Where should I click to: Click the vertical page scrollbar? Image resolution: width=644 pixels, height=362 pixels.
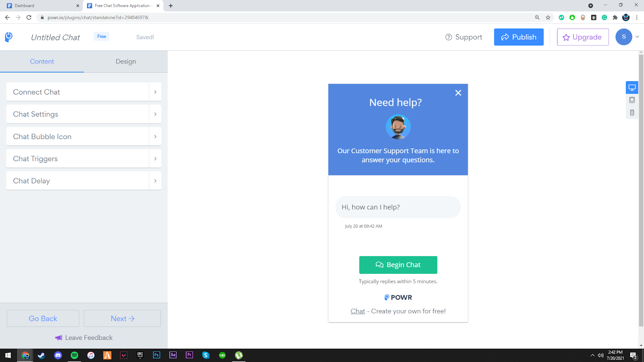click(x=641, y=190)
